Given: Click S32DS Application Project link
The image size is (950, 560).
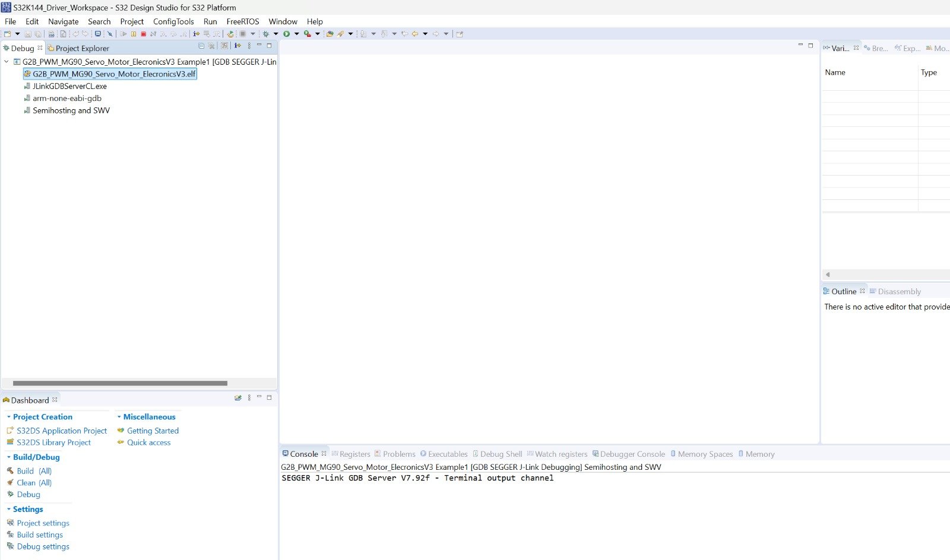Looking at the screenshot, I should tap(62, 431).
